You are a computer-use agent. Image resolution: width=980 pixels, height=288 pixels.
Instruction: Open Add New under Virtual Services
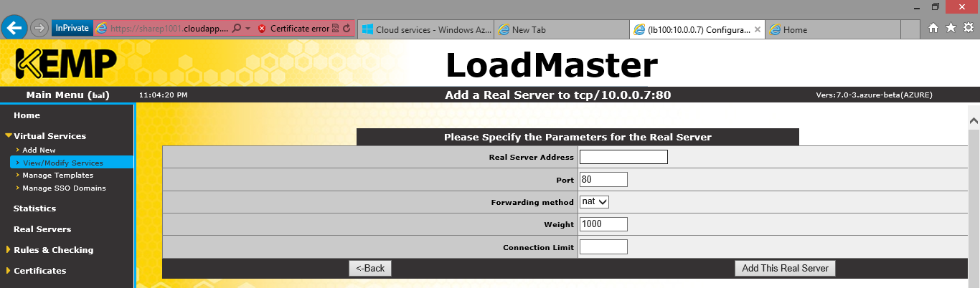[x=39, y=150]
